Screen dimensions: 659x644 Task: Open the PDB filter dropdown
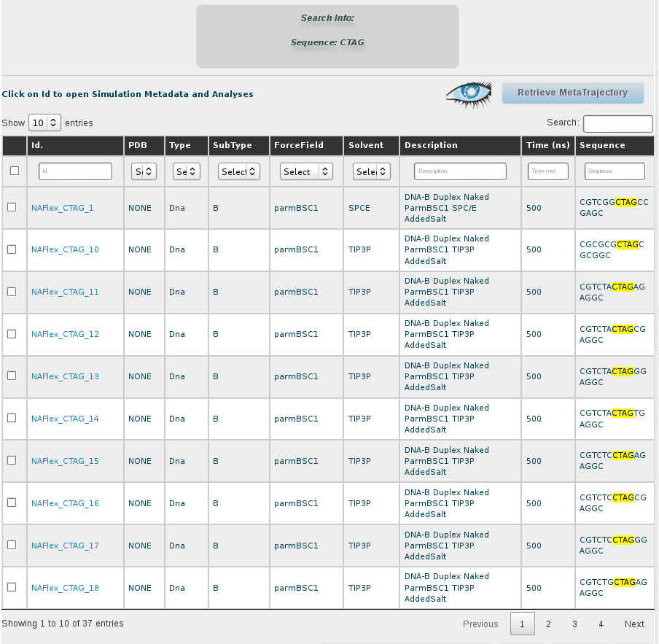(144, 172)
